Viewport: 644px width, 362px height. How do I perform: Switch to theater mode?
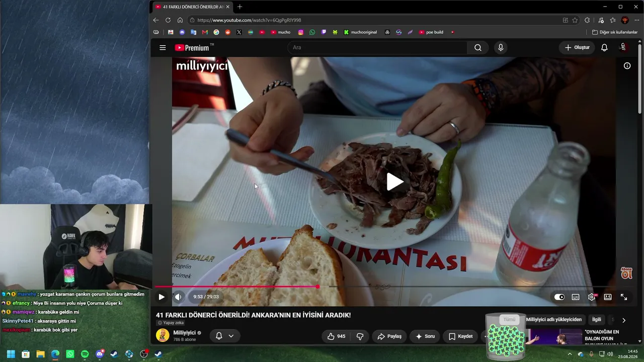(608, 297)
